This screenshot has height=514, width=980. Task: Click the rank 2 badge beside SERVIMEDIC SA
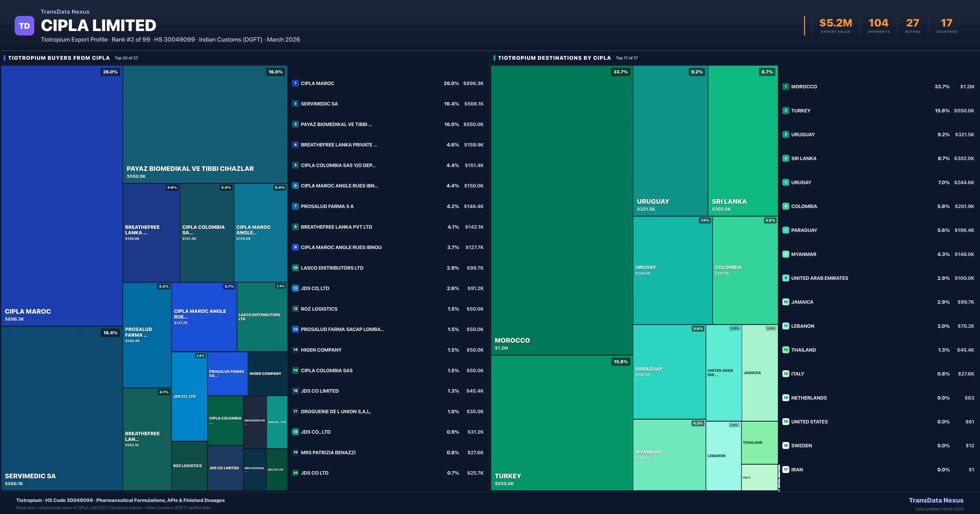tap(296, 103)
